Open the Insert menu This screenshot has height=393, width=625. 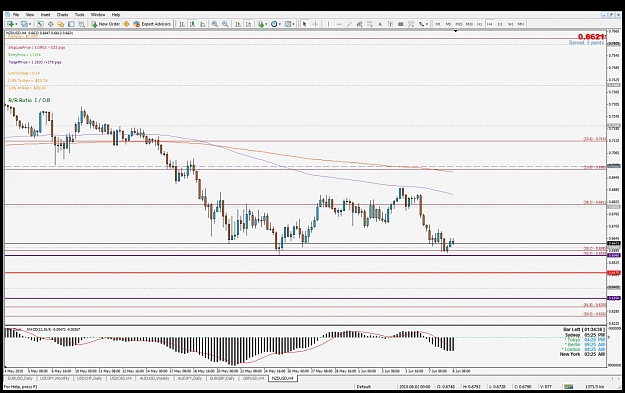(45, 15)
